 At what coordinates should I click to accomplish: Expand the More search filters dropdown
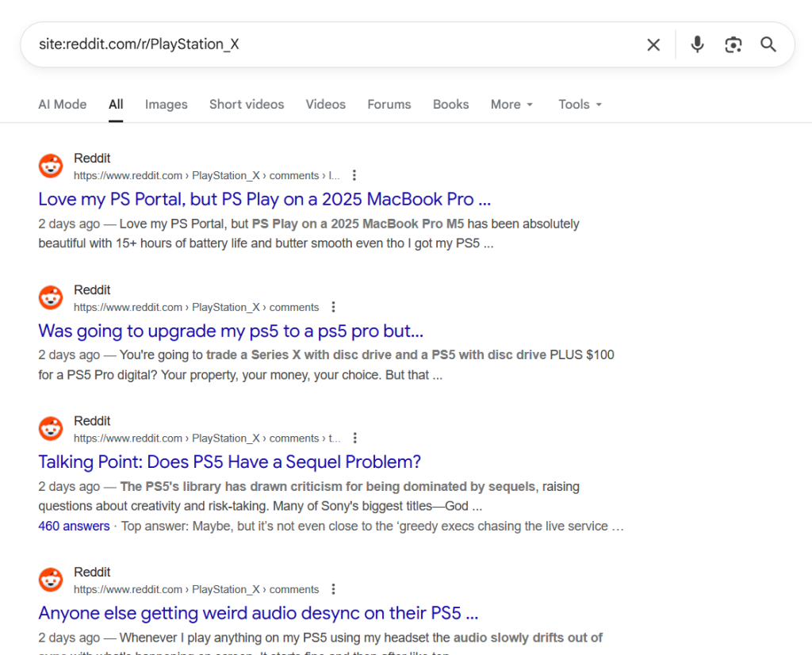[x=511, y=105]
